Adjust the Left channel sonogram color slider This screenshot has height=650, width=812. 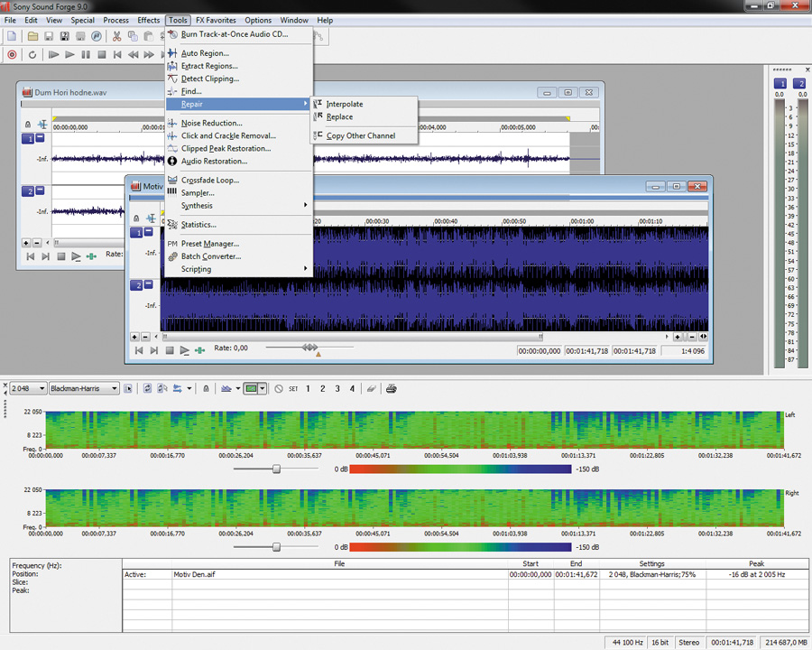click(x=277, y=469)
